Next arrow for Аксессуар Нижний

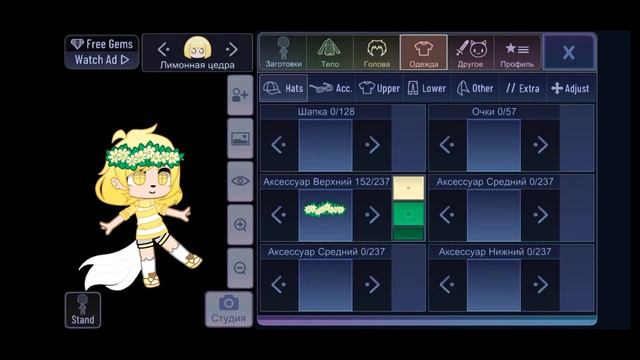pyautogui.click(x=540, y=285)
